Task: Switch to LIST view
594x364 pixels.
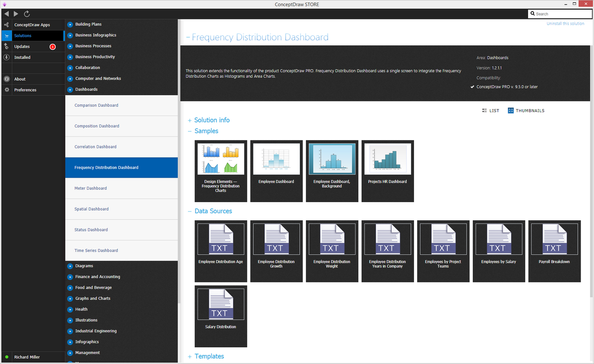Action: (491, 111)
